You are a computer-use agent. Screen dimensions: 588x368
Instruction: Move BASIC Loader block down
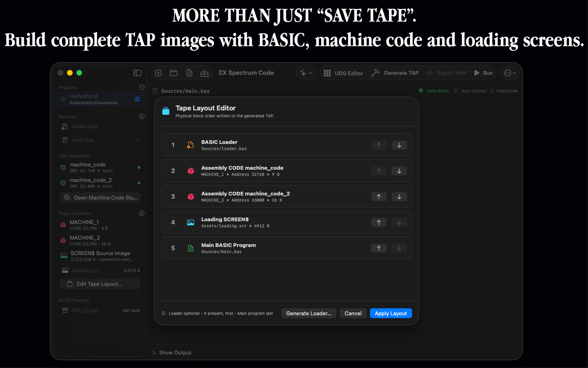[399, 145]
